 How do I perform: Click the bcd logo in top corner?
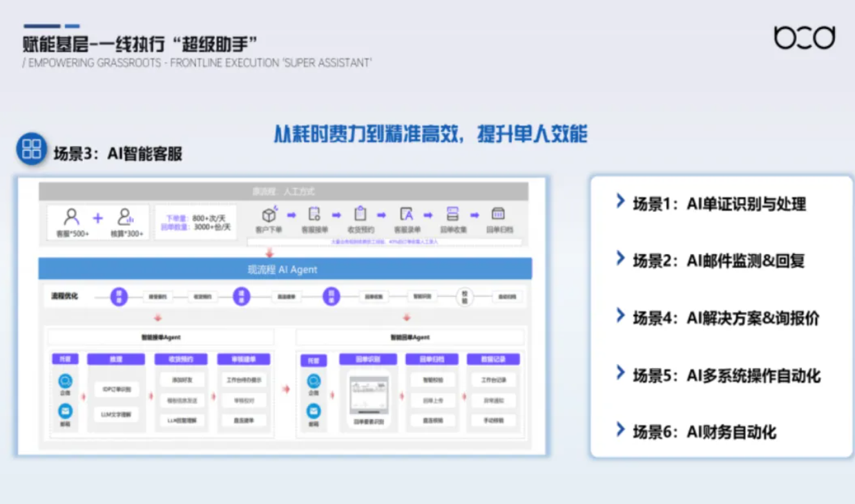[805, 37]
